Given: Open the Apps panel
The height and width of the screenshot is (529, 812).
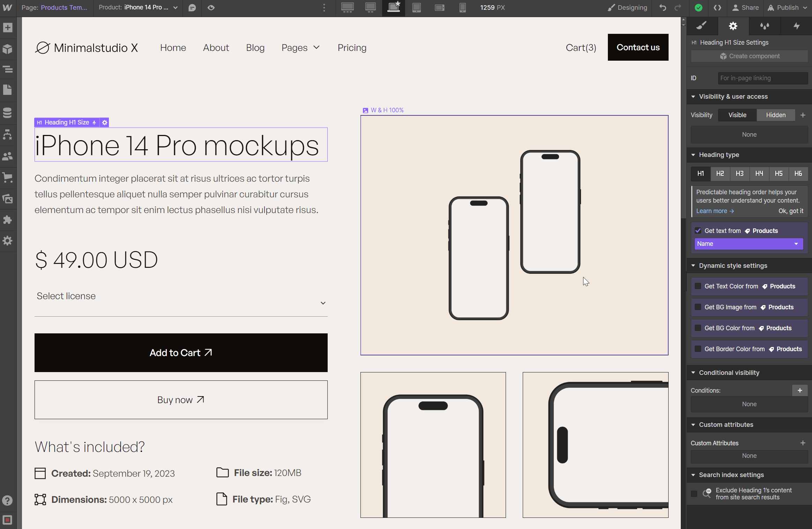Looking at the screenshot, I should (7, 219).
